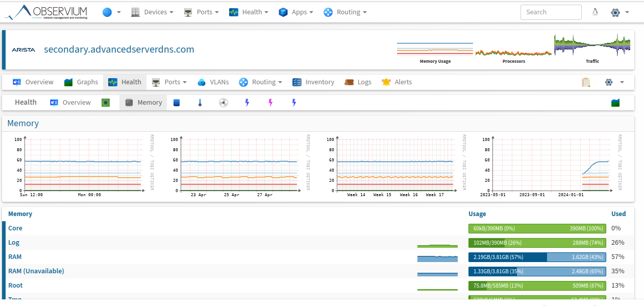Viewport: 644px width, 306px height.
Task: Click the Linux penguin icon in top bar
Action: pos(595,12)
